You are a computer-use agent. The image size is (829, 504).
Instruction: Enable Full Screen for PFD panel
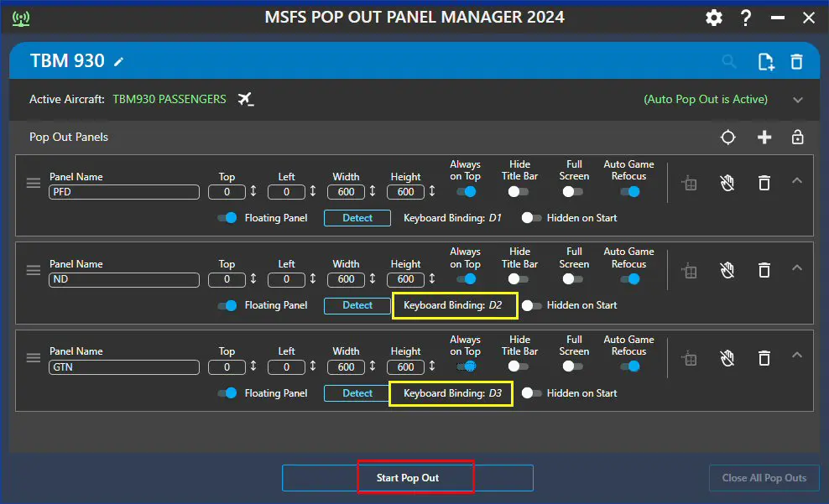tap(572, 192)
